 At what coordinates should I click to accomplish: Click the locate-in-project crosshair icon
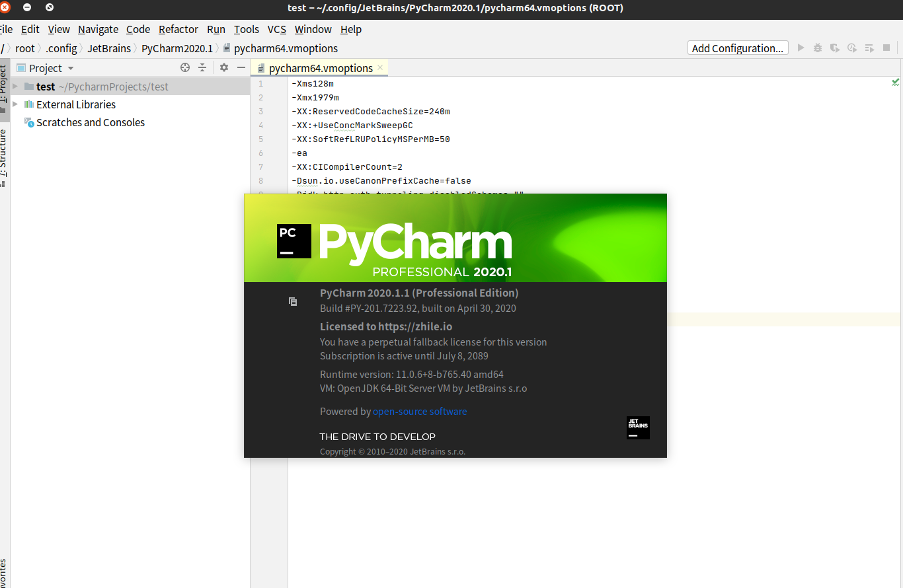click(185, 67)
